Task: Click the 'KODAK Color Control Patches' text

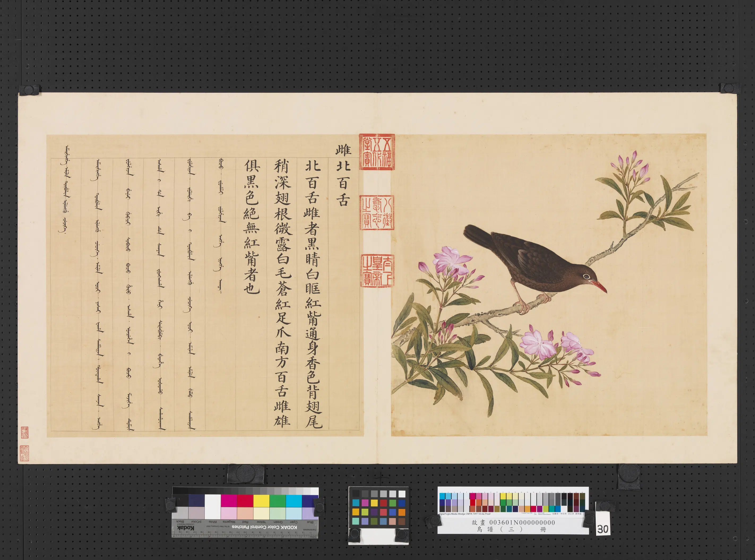Action: pos(264,527)
